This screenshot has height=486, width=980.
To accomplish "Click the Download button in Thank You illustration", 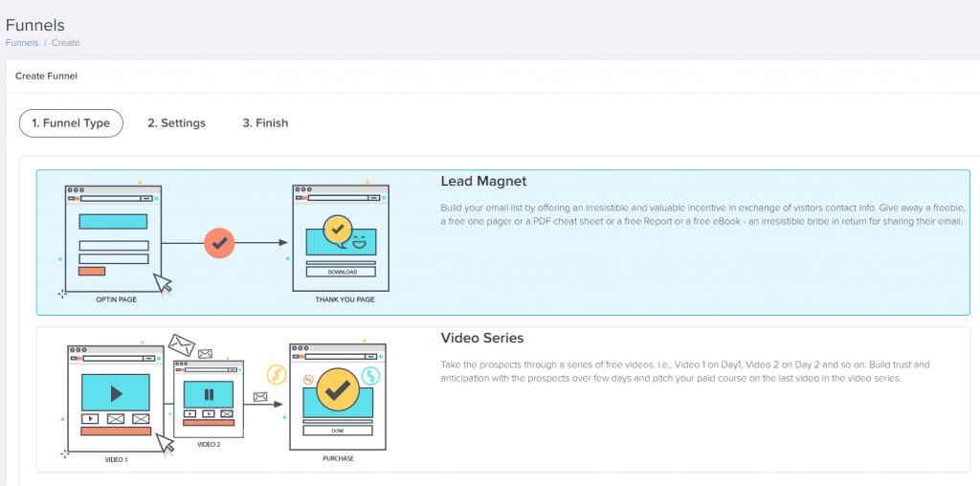I will click(x=341, y=272).
